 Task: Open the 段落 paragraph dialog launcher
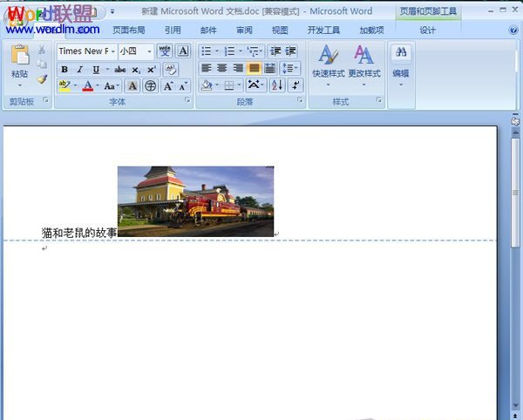point(300,99)
